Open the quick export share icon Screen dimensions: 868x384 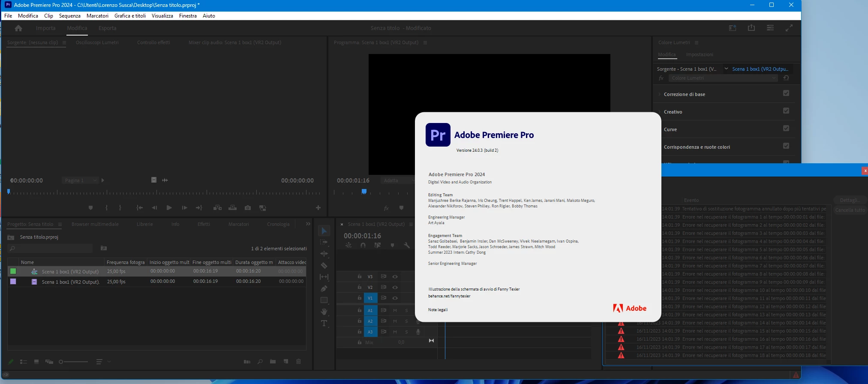coord(751,28)
